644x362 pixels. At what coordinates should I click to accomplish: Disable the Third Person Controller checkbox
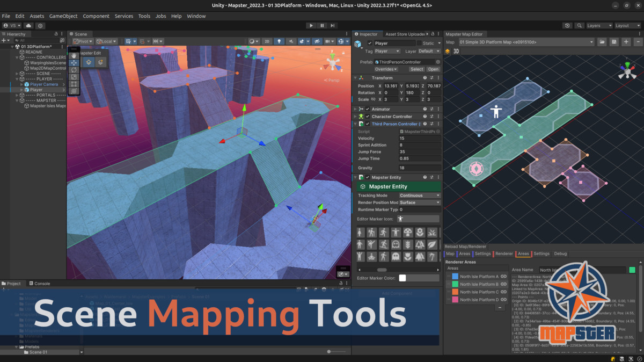pyautogui.click(x=368, y=124)
